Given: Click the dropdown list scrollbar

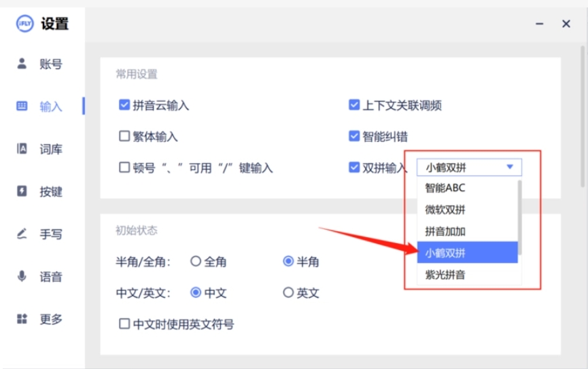Looking at the screenshot, I should (520, 217).
